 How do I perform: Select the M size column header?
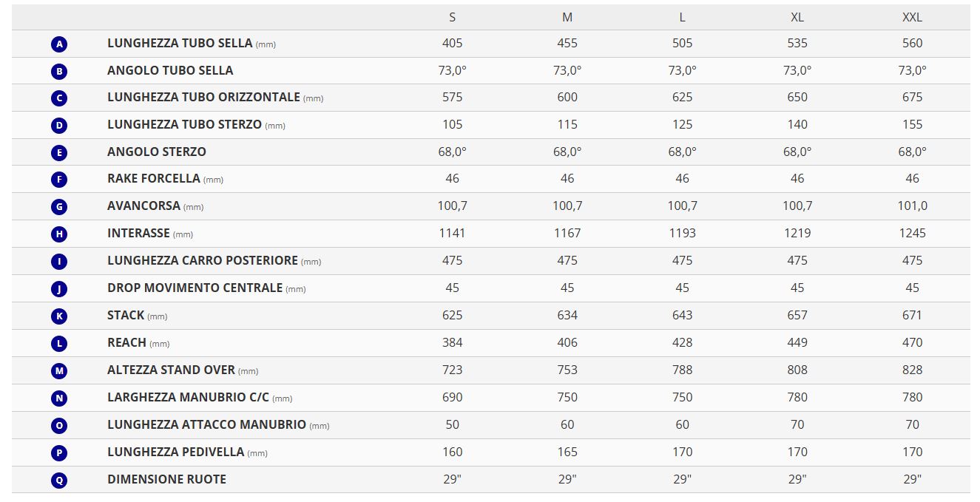[567, 17]
